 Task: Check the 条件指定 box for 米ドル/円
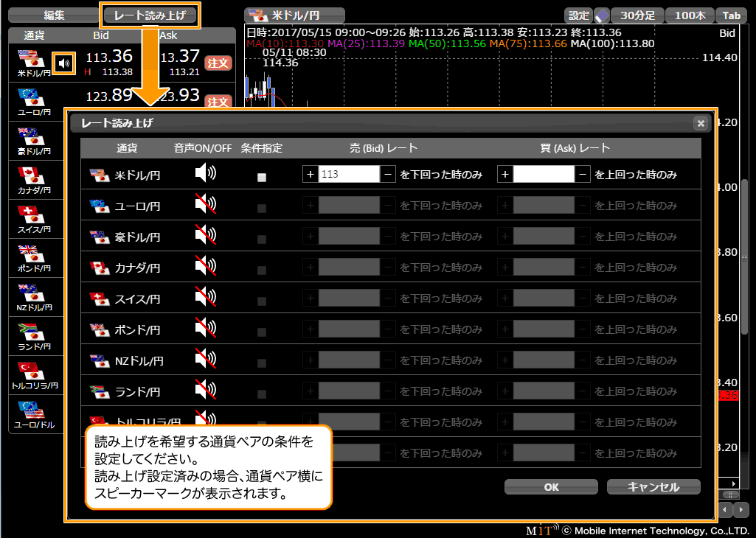(261, 177)
